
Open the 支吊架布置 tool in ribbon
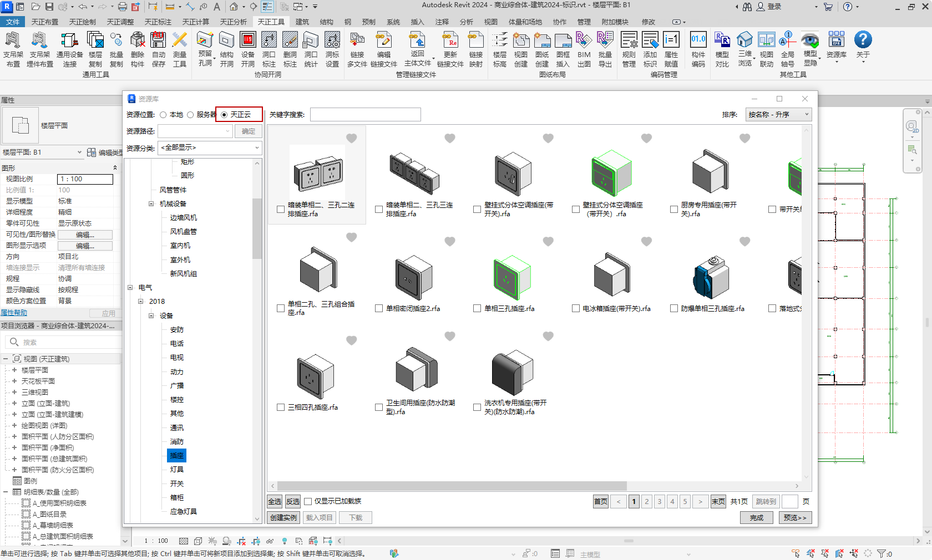[x=13, y=49]
